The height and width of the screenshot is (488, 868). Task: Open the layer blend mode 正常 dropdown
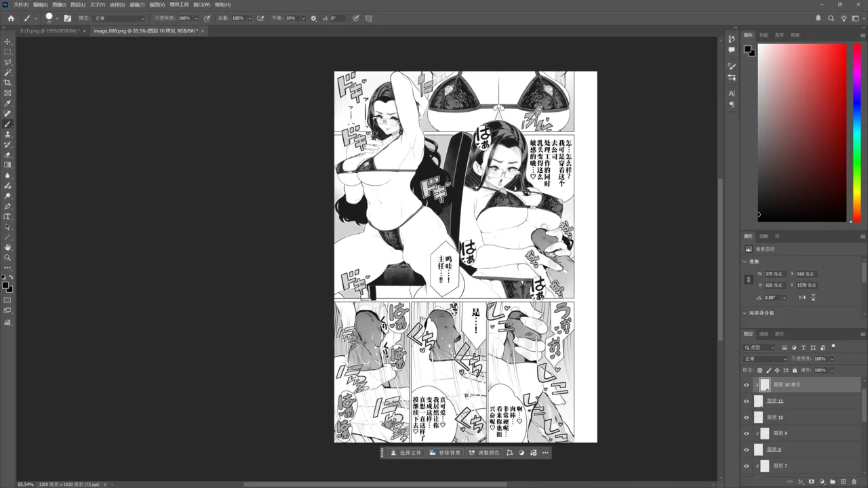(x=765, y=359)
